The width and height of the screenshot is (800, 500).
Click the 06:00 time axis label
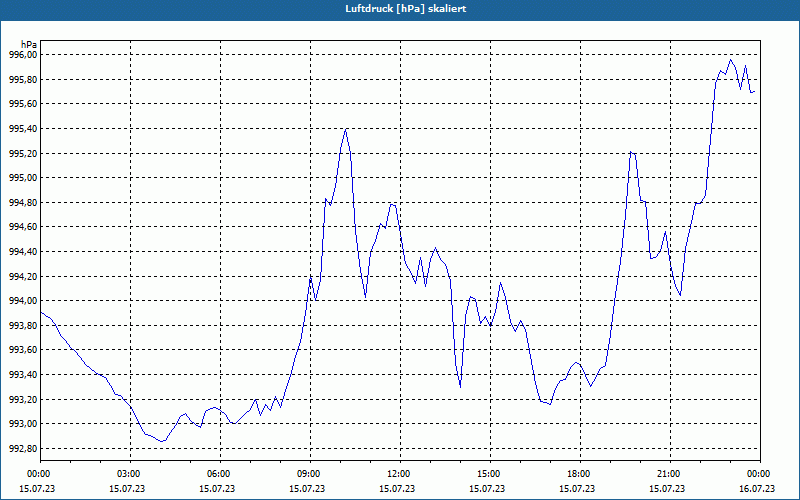220,474
